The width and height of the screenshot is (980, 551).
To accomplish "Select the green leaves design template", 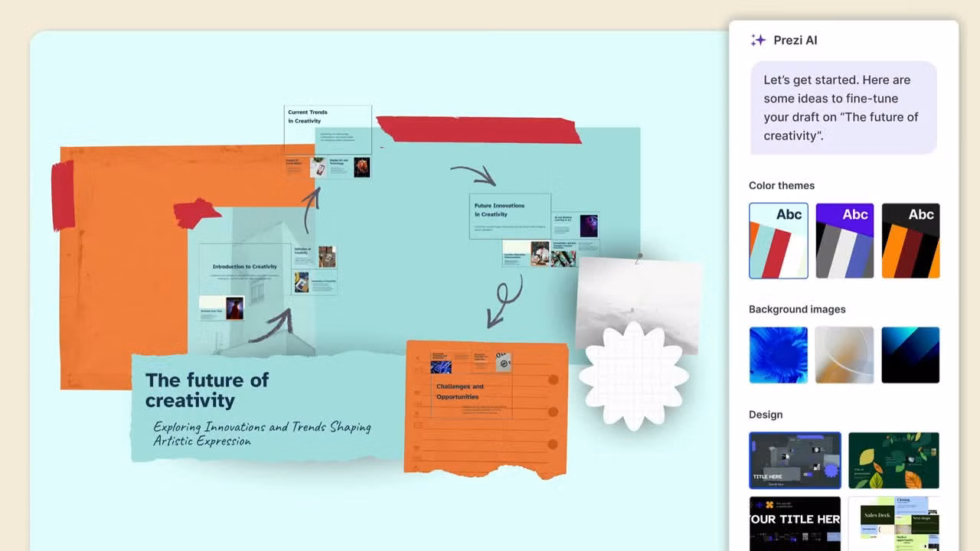I will tap(893, 460).
